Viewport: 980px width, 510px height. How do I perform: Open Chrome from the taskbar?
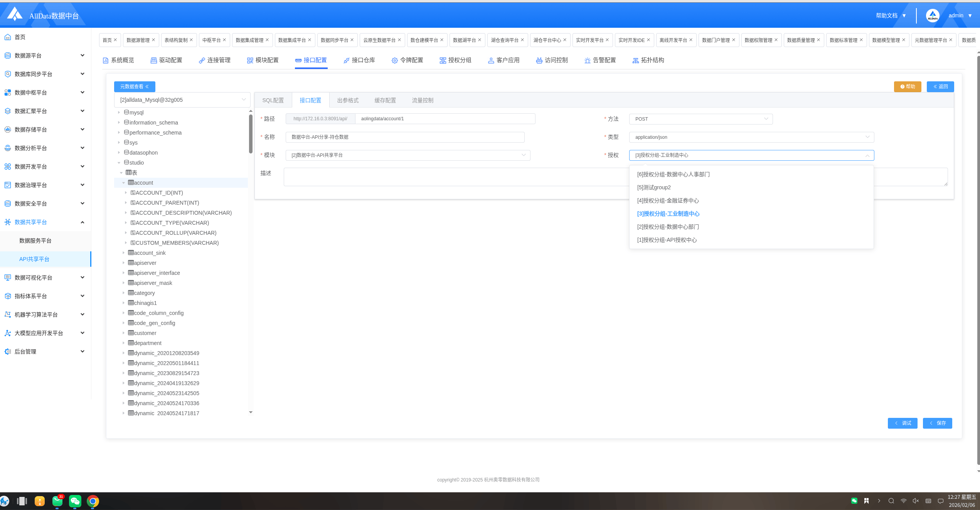(x=93, y=501)
